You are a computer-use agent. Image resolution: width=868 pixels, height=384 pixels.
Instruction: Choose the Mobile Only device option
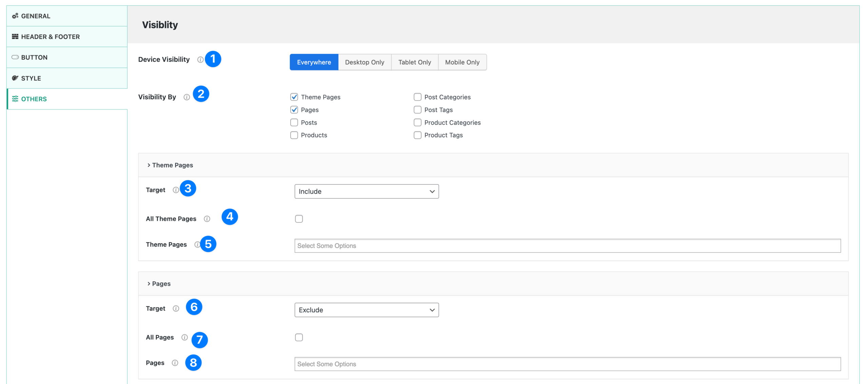pos(462,62)
